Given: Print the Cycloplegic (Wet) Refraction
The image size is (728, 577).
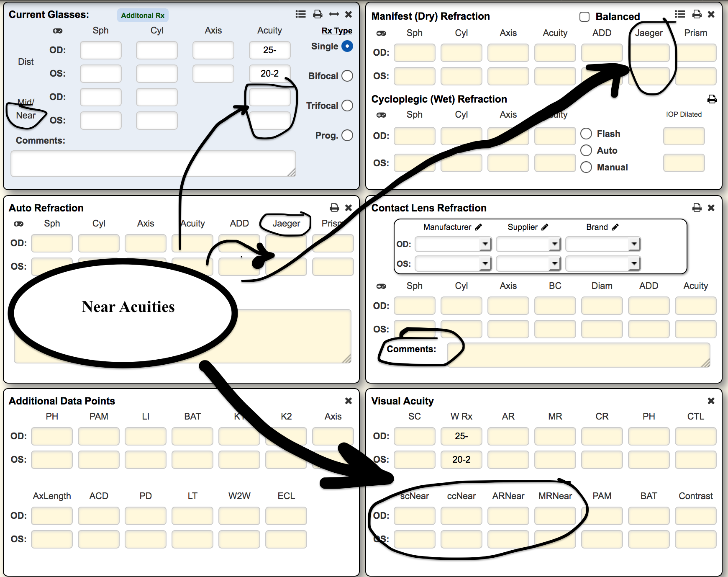Looking at the screenshot, I should pyautogui.click(x=712, y=99).
